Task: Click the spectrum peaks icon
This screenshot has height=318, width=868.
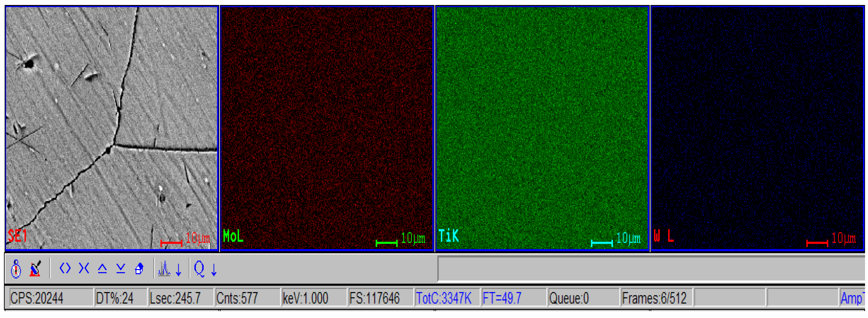Action: click(164, 269)
